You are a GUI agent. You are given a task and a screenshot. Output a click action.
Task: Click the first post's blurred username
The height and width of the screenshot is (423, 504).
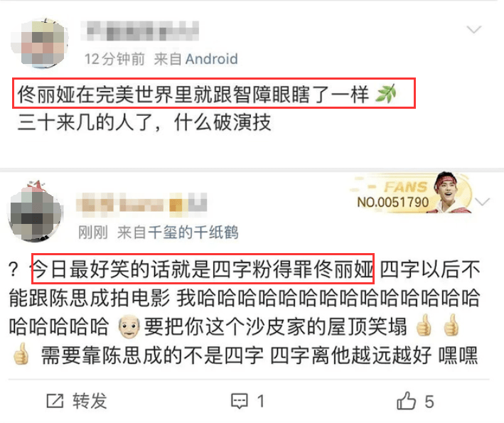pos(139,31)
